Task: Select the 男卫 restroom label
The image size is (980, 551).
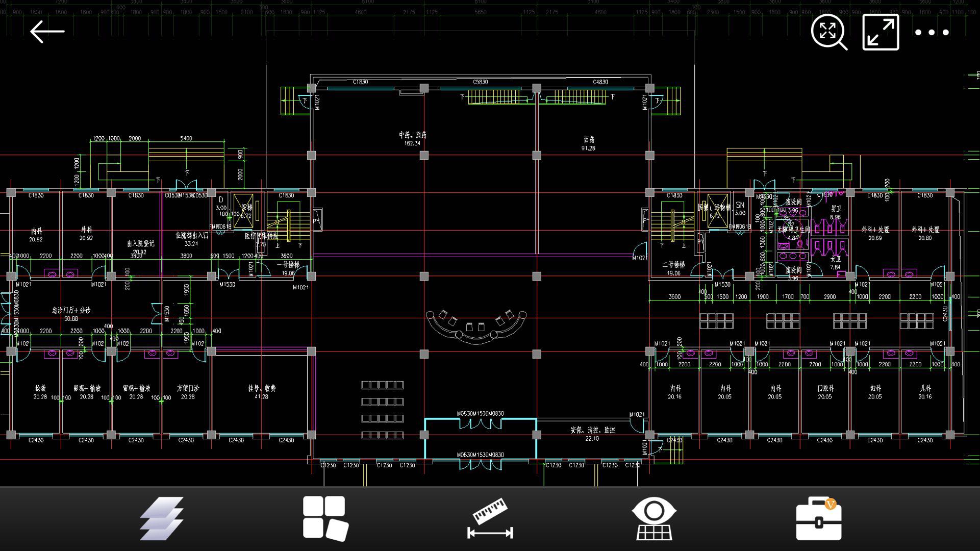Action: tap(836, 209)
